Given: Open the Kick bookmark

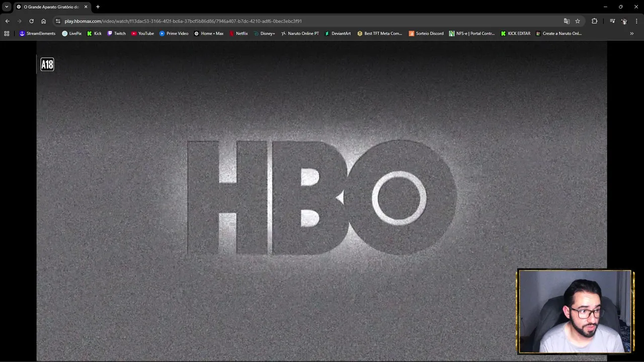Looking at the screenshot, I should pyautogui.click(x=94, y=34).
